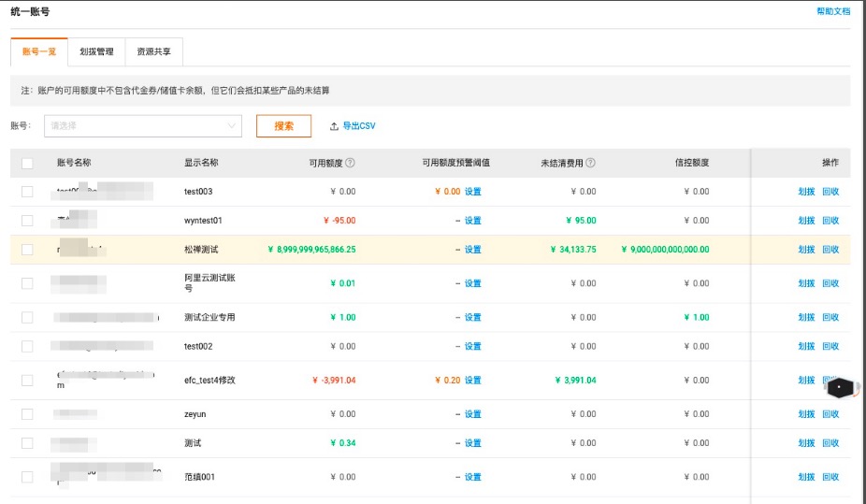Viewport: 866px width, 504px height.
Task: Click the help icon beside 可用额度 header
Action: [350, 163]
